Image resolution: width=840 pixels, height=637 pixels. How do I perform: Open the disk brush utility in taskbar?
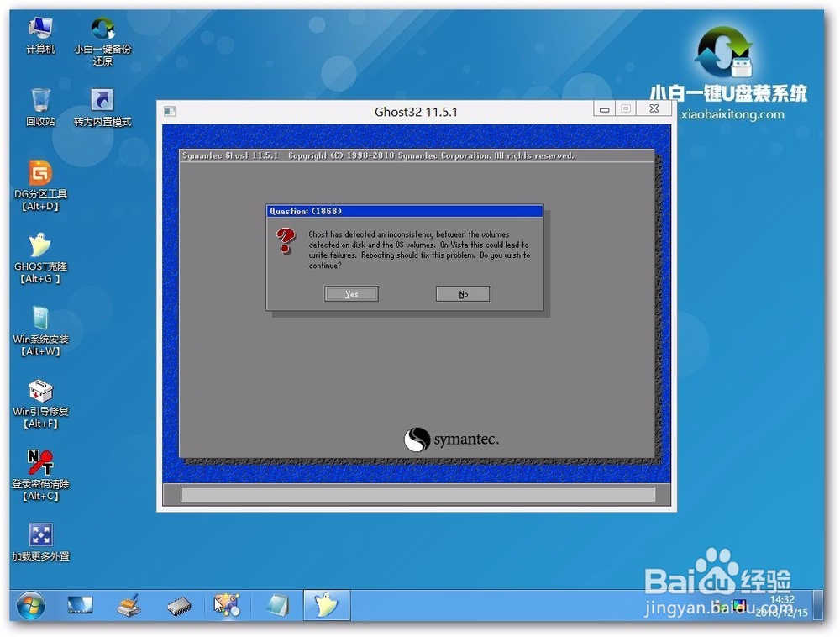point(130,605)
